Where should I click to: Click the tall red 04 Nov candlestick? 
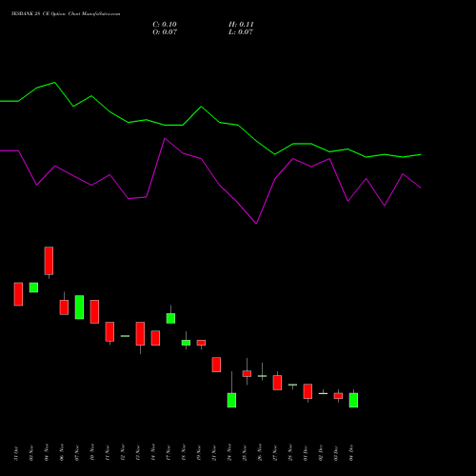coord(49,261)
